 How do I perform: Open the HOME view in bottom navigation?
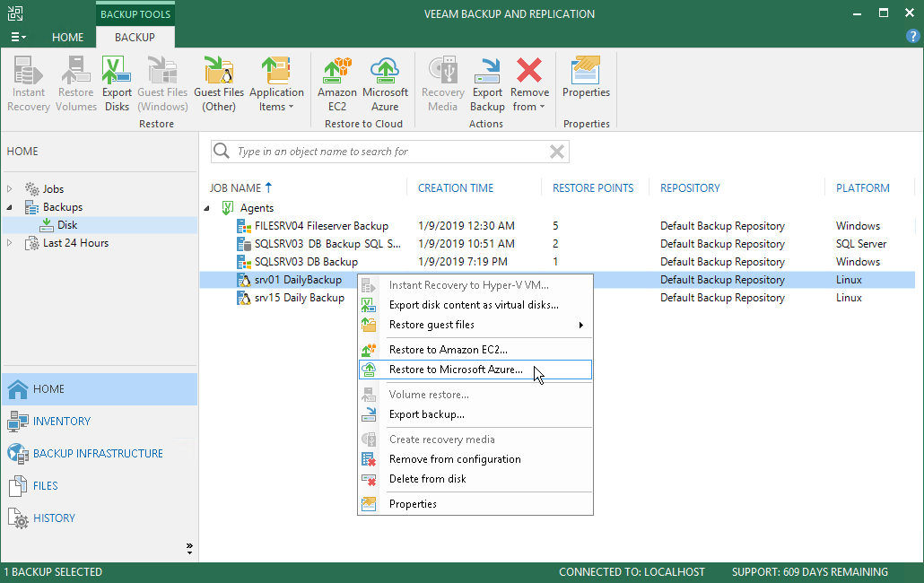[x=100, y=389]
